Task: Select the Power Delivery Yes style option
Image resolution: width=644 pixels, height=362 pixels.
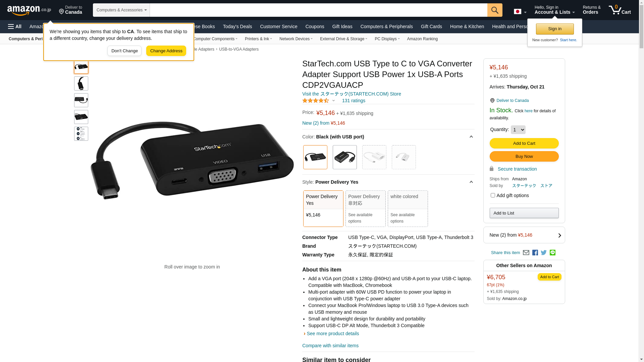Action: coord(323,208)
